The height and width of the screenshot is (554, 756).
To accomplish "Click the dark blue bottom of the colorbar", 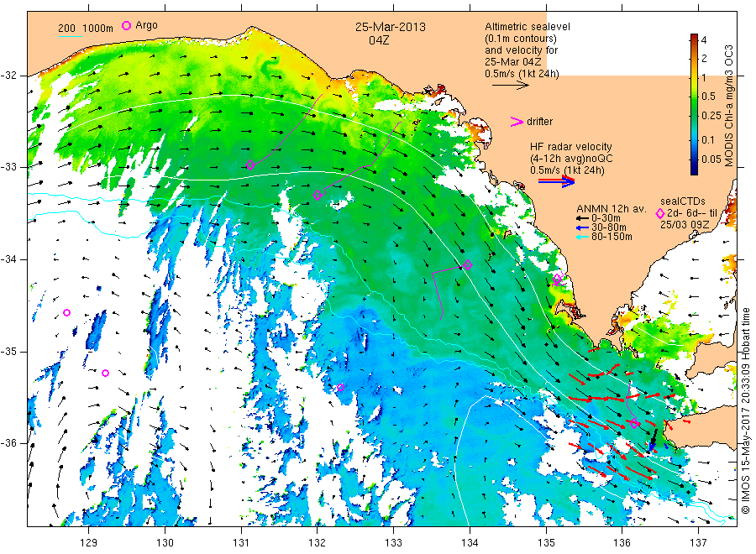I will (694, 170).
